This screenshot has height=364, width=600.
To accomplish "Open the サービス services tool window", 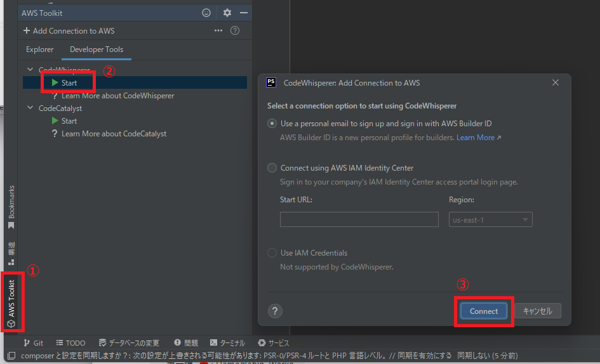I will 274,343.
